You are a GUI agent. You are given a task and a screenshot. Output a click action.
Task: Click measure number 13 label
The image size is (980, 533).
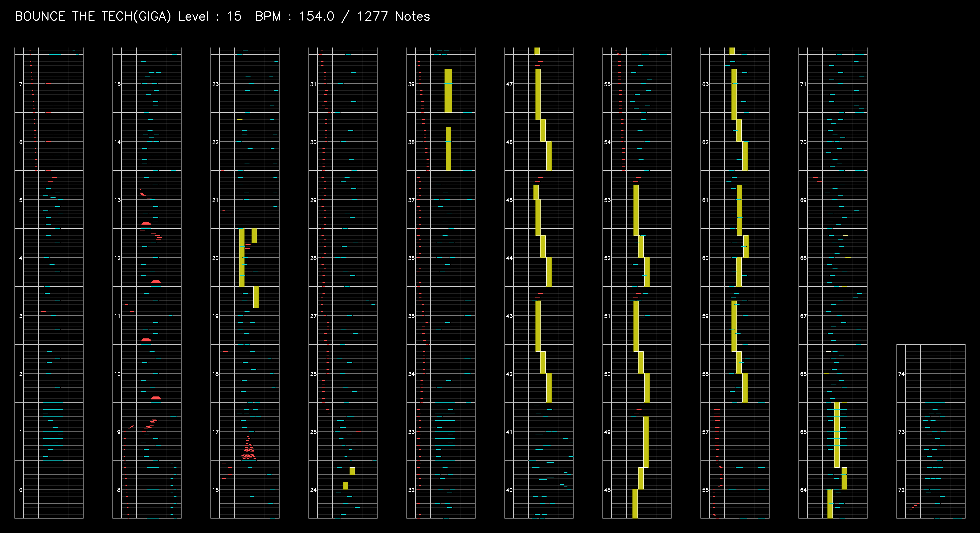pos(118,200)
